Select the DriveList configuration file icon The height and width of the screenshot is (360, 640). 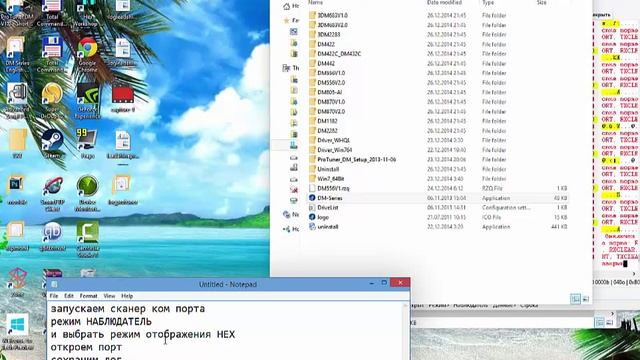[x=312, y=207]
